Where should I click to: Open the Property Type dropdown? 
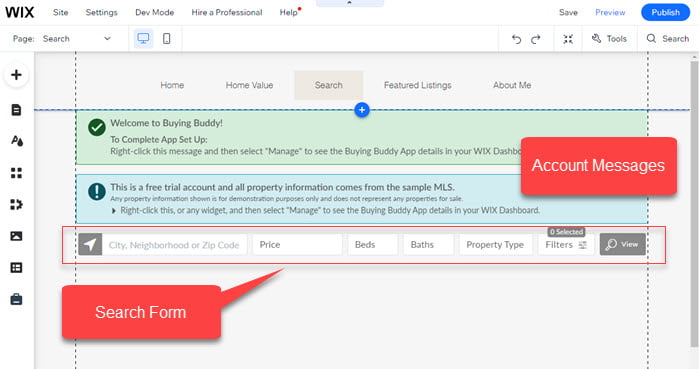click(x=496, y=245)
